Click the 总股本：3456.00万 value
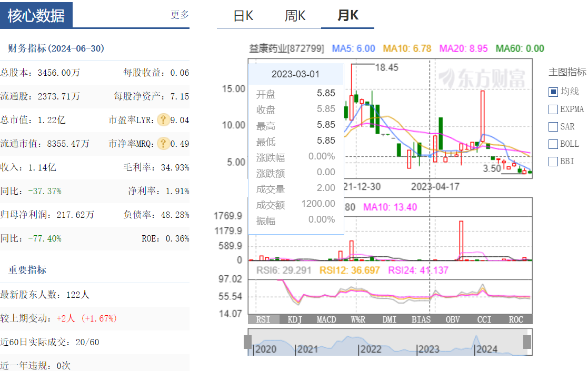The height and width of the screenshot is (371, 588). coord(40,73)
